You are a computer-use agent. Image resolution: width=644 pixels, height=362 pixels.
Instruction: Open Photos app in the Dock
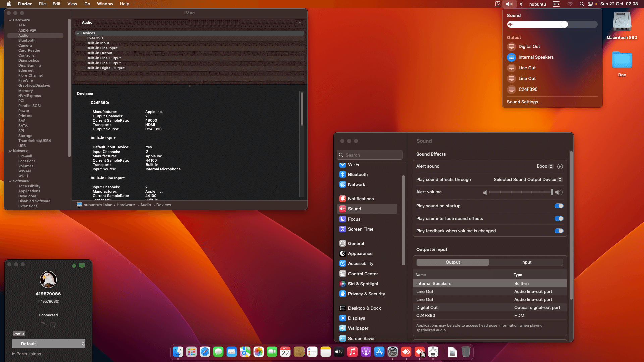click(x=259, y=352)
